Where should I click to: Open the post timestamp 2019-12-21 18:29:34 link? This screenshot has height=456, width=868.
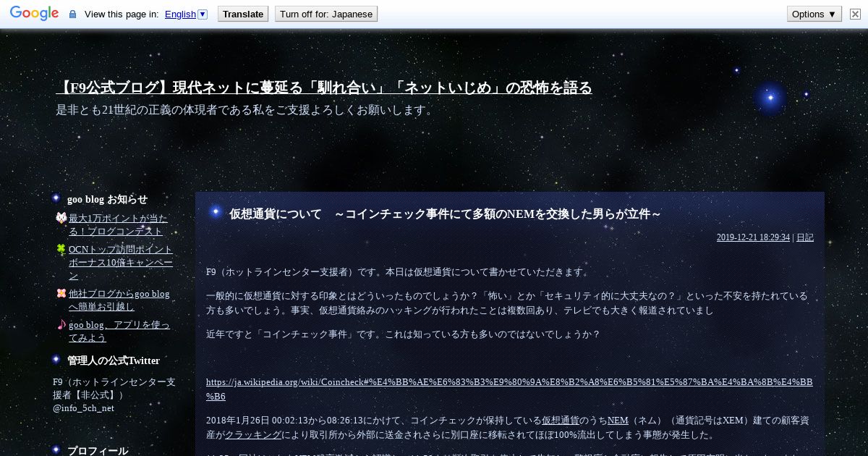(x=753, y=237)
